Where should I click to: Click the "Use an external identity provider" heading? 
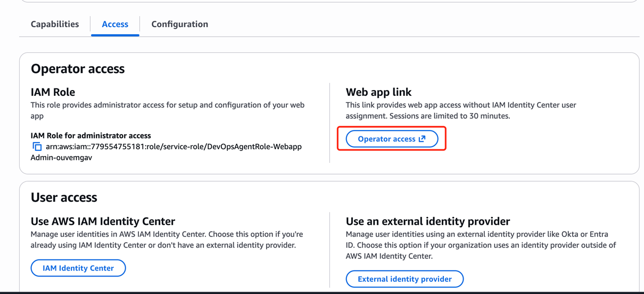click(428, 222)
